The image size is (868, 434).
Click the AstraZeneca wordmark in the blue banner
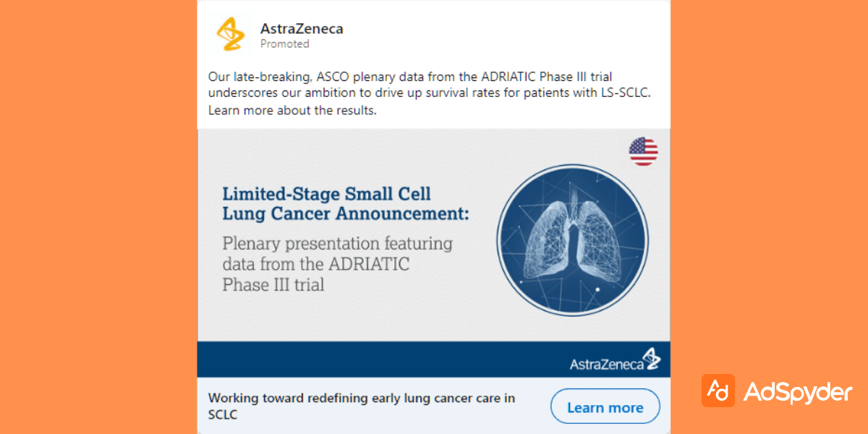pyautogui.click(x=606, y=363)
